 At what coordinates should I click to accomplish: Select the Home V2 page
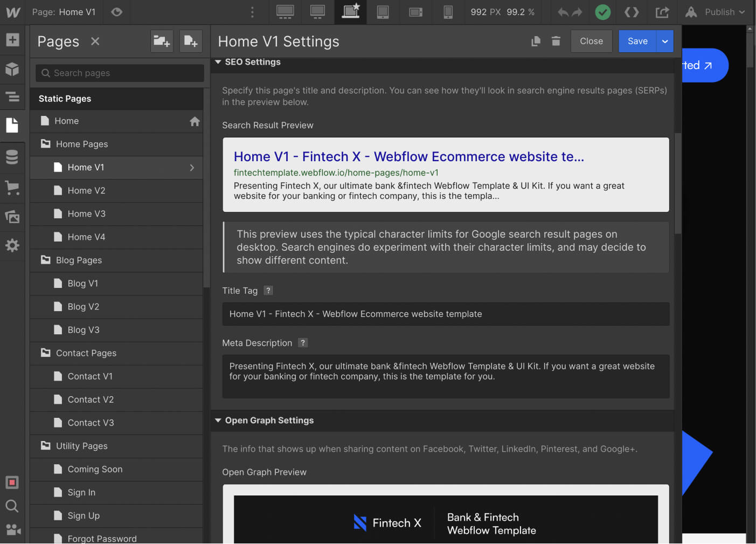116,191
